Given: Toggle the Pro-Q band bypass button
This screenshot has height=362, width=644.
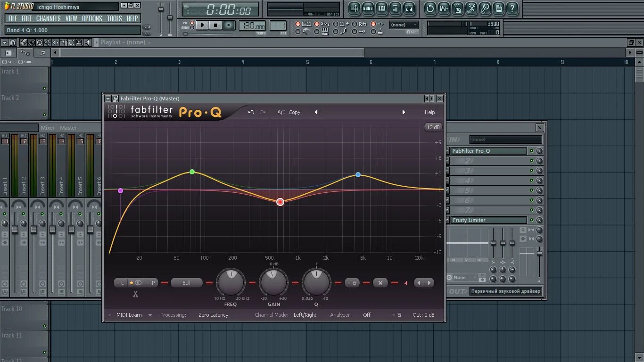Looking at the screenshot, I should 353,283.
